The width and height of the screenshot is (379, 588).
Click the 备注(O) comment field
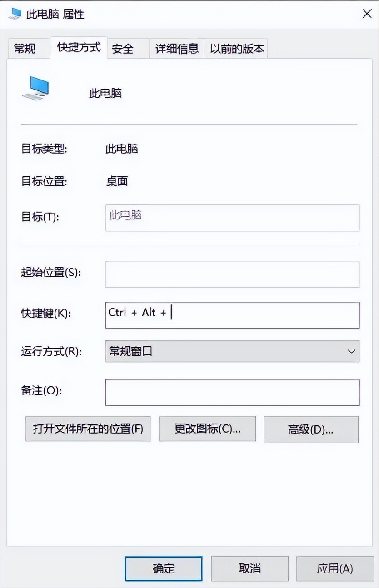(232, 392)
